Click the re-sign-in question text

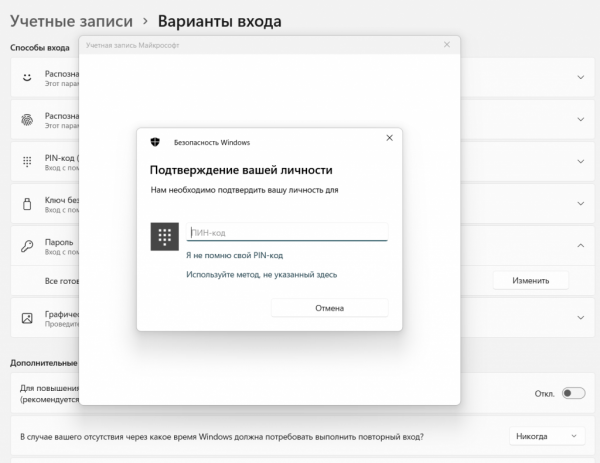(222, 437)
